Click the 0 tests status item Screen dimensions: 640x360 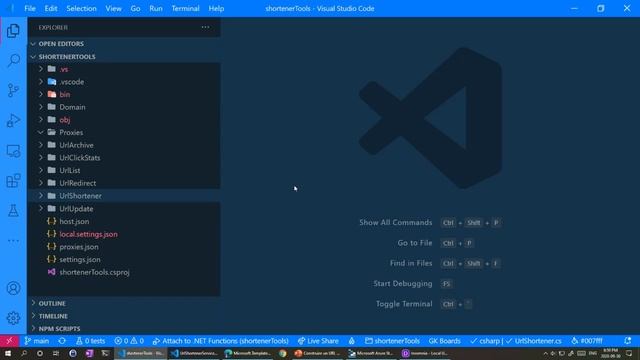pyautogui.click(x=90, y=341)
